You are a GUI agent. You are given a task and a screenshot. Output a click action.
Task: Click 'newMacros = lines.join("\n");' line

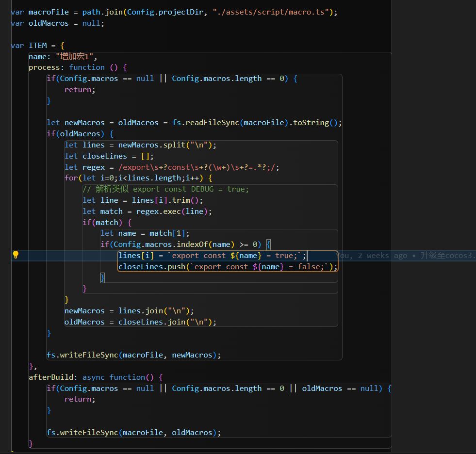click(x=129, y=311)
